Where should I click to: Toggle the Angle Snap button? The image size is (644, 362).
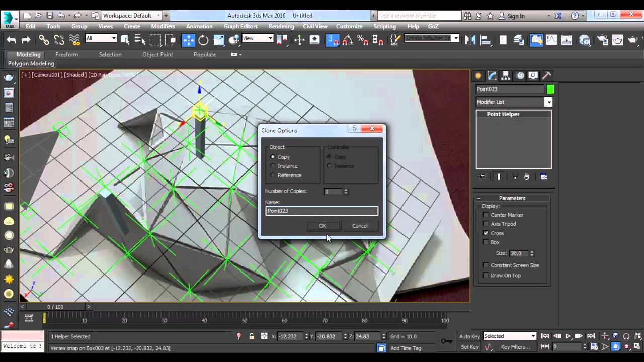pos(348,40)
